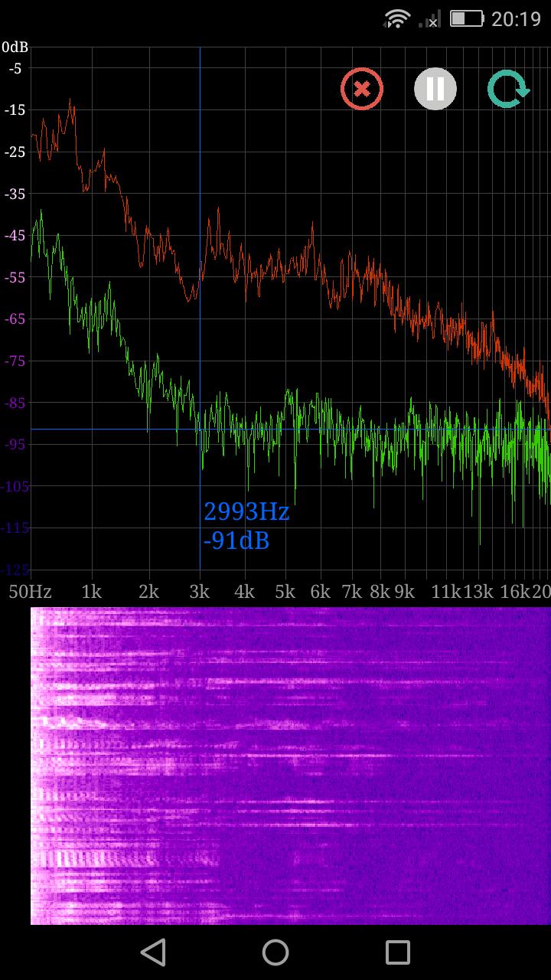Tap the -85 level axis label

[15, 402]
